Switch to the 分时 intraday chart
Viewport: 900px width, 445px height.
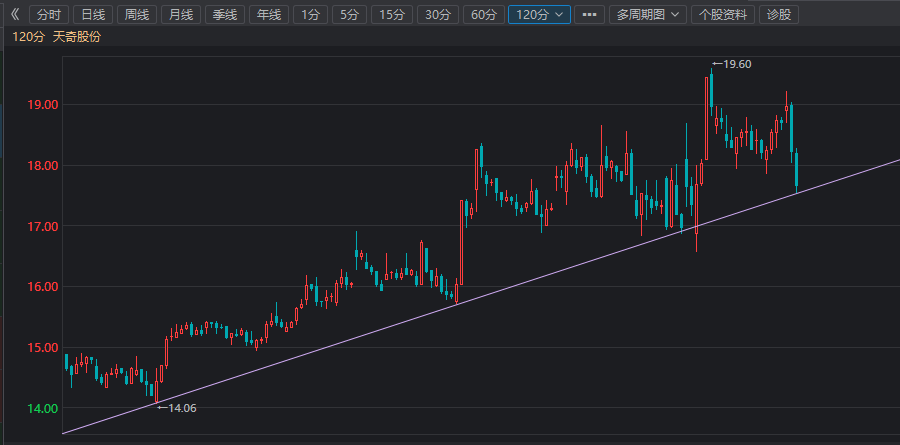tap(49, 14)
